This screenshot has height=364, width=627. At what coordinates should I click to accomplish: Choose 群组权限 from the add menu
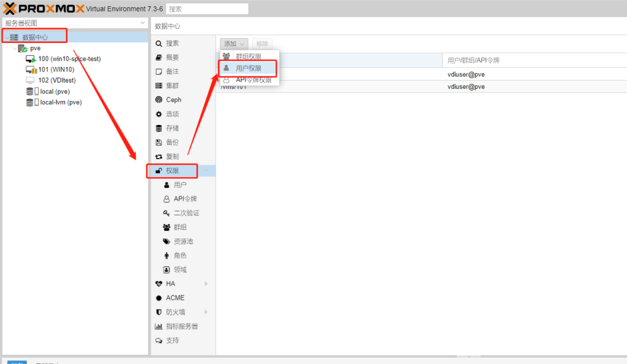point(248,56)
